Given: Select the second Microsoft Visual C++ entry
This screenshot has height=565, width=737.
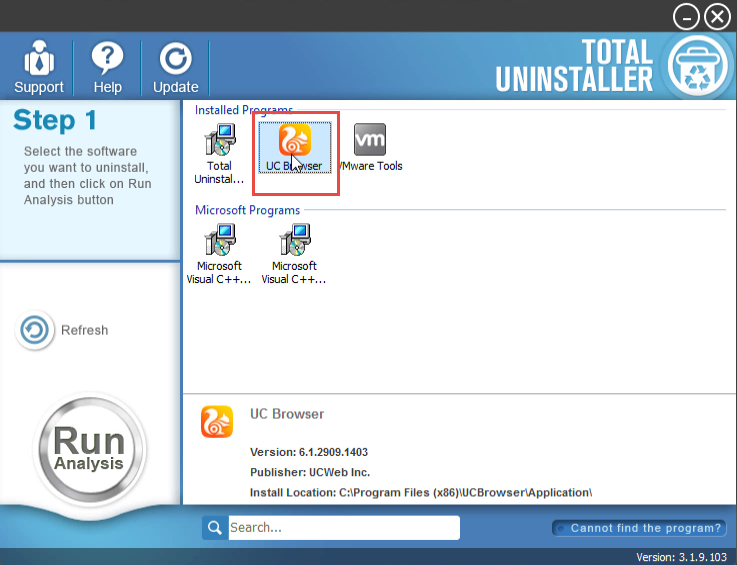Looking at the screenshot, I should [x=294, y=254].
